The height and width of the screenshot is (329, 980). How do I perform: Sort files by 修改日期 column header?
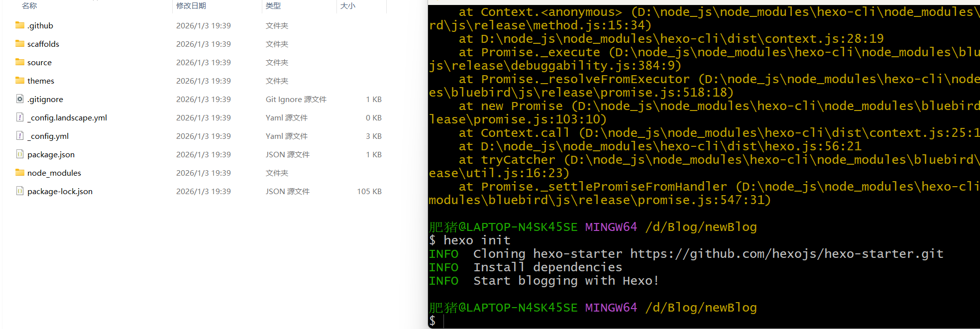tap(191, 5)
